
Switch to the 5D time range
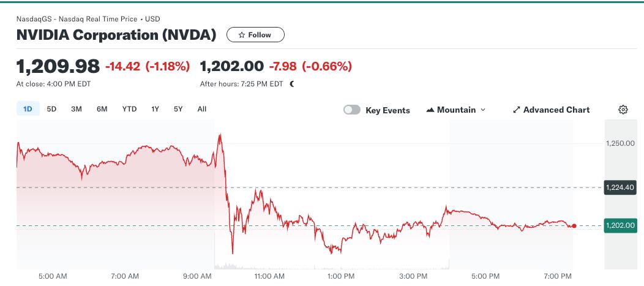point(51,109)
